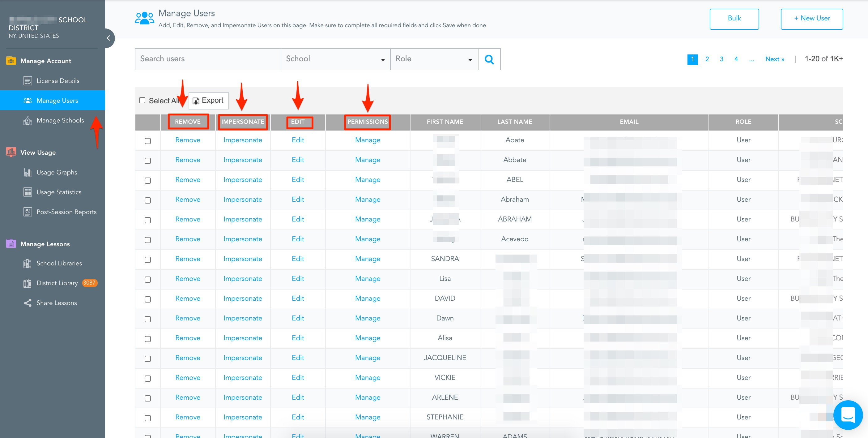Go to page 4 of results

(736, 59)
